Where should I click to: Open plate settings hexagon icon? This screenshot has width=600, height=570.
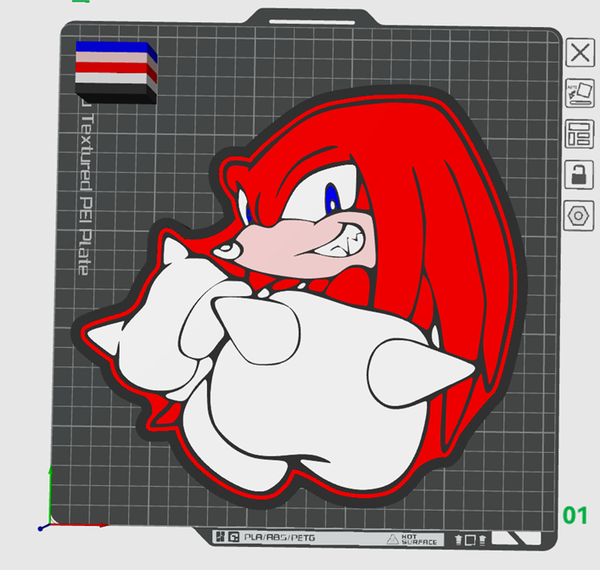coord(579,216)
